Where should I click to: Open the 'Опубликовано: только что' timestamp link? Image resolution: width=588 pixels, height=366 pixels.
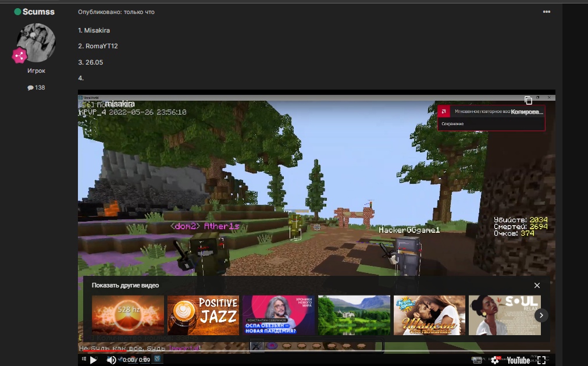tap(116, 12)
